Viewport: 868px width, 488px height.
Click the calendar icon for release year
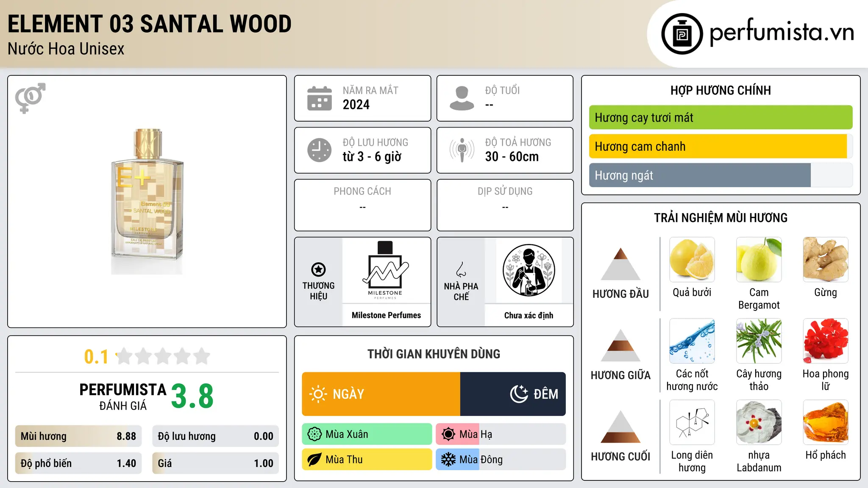[x=320, y=98]
